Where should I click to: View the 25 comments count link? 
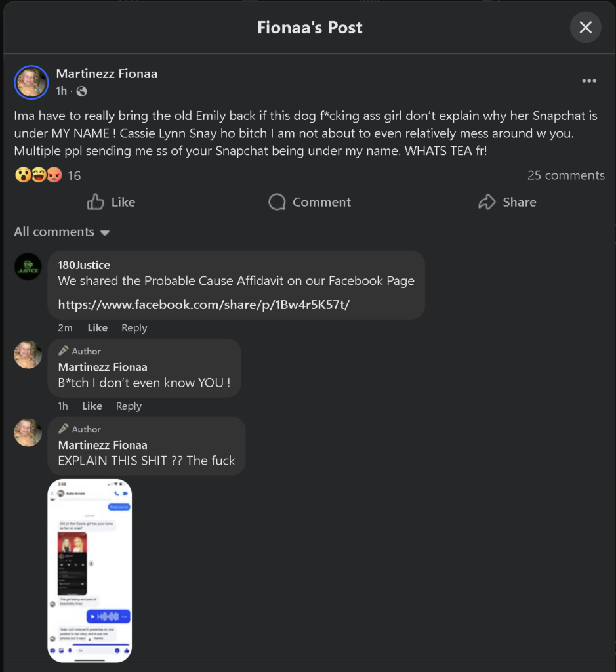pos(565,175)
